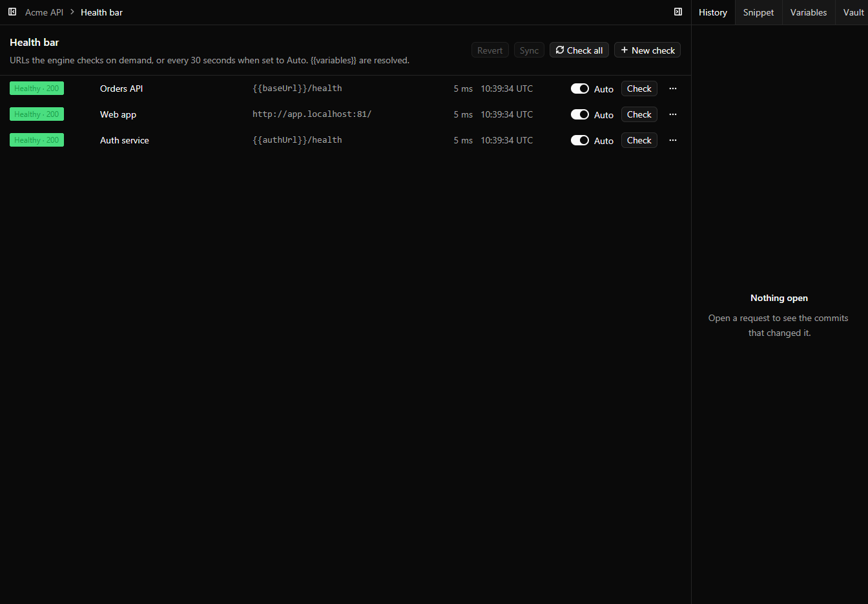Turn off Auto for Auth service
The height and width of the screenshot is (604, 868).
point(580,140)
